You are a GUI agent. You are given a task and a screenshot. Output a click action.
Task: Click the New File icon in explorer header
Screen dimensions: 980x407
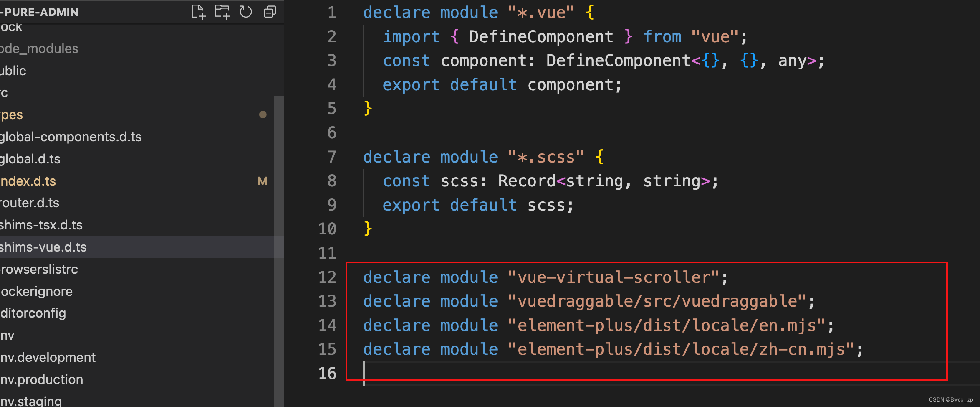click(198, 12)
